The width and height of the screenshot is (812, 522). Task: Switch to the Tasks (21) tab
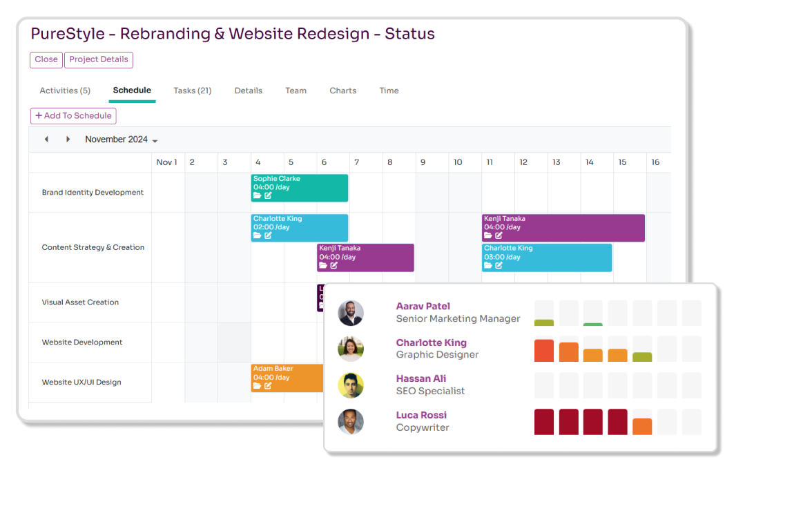tap(192, 90)
